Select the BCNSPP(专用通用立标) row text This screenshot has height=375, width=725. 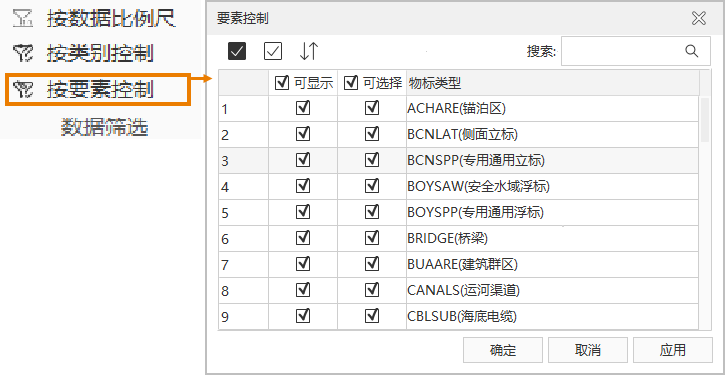coord(476,160)
